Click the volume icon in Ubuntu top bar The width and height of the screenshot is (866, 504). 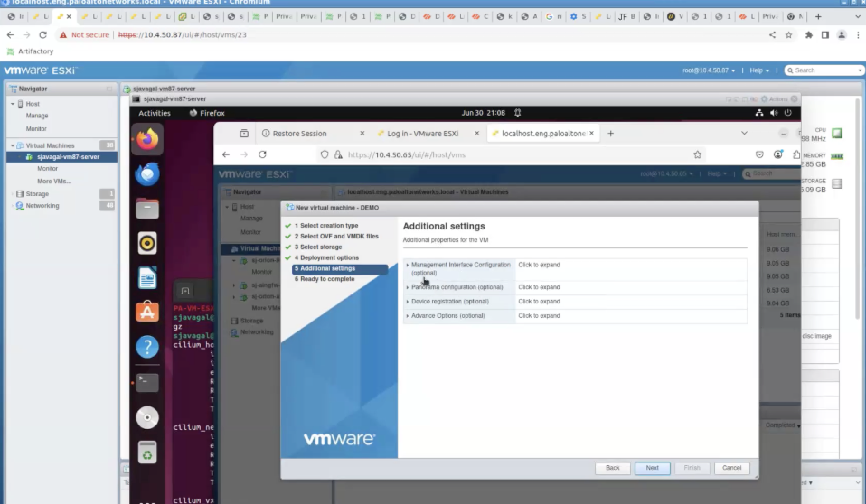(774, 113)
